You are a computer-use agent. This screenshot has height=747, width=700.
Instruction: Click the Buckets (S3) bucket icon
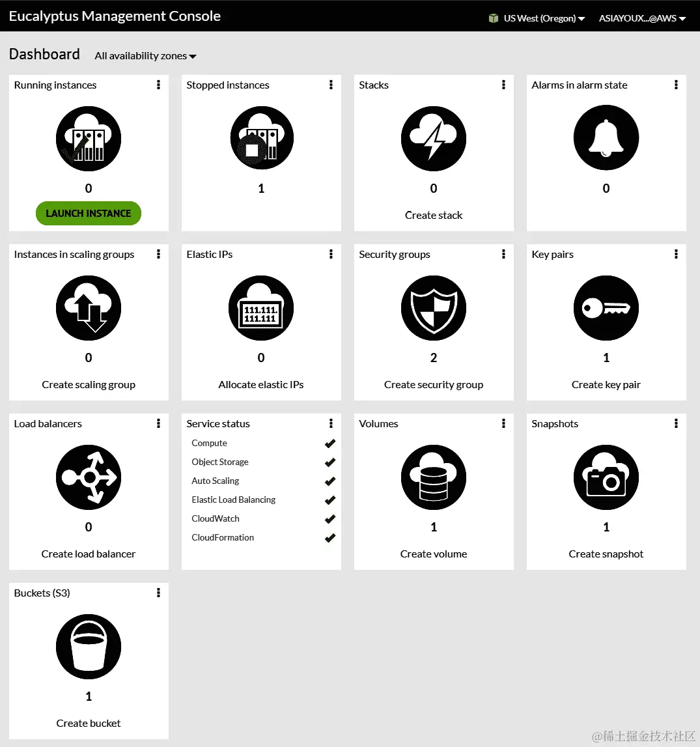tap(89, 647)
